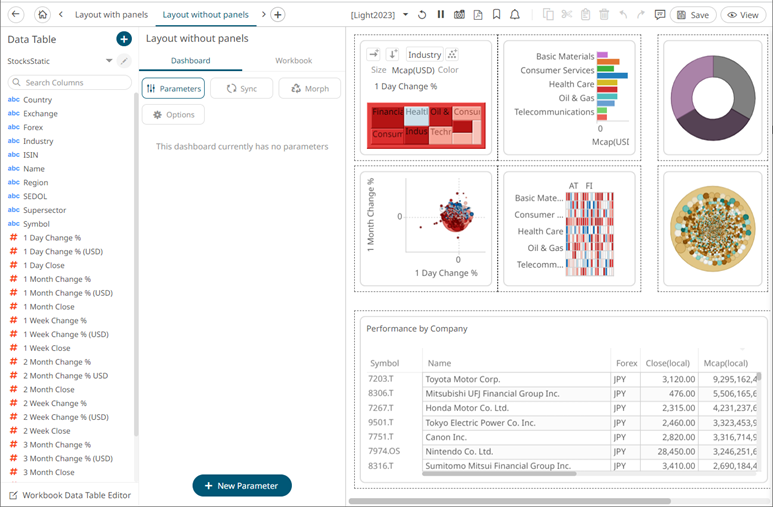Screen dimensions: 773x507
Task: Add a new dashboard tab with plus icon
Action: coord(278,15)
